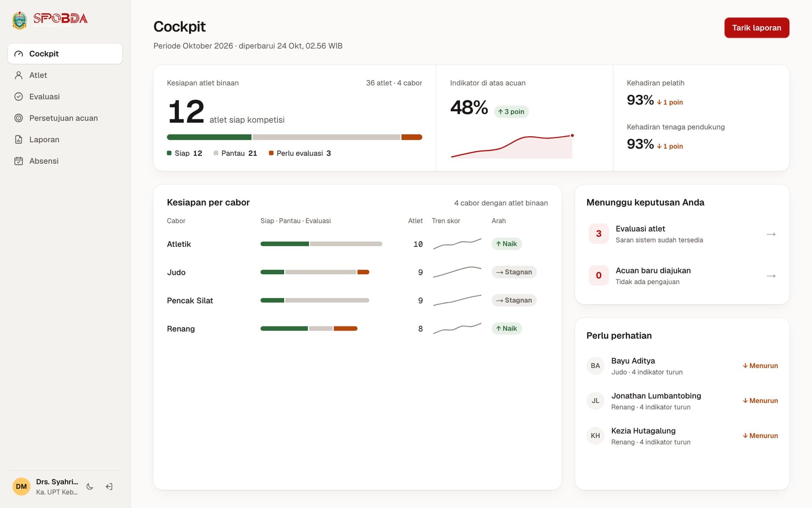The width and height of the screenshot is (812, 508).
Task: Click the overall athlete readiness progress bar
Action: [294, 137]
